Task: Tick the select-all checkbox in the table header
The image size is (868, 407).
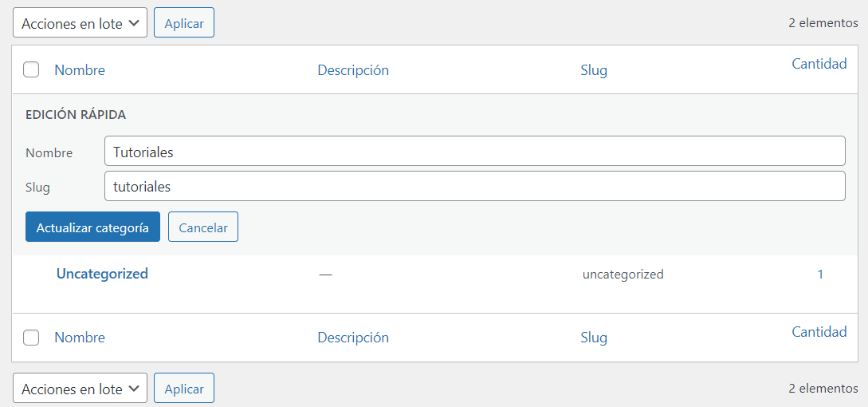Action: [x=31, y=69]
